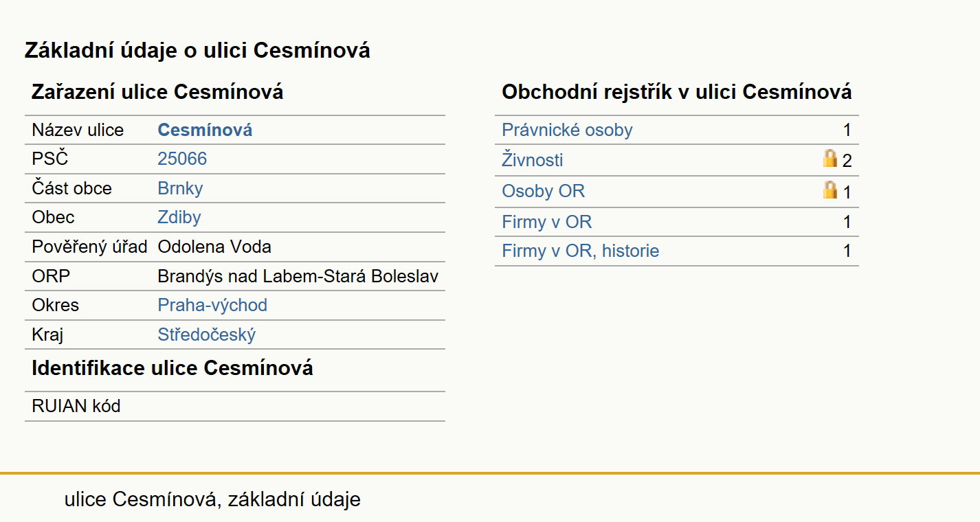Click the Obchodní rejstřík section heading
The width and height of the screenshot is (980, 522).
[677, 92]
